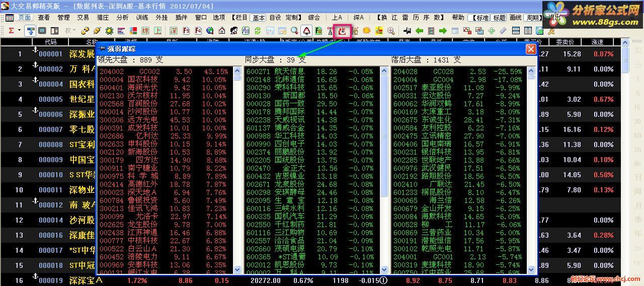Click main table scrollbar up arrow
644x286 pixels.
click(625, 42)
